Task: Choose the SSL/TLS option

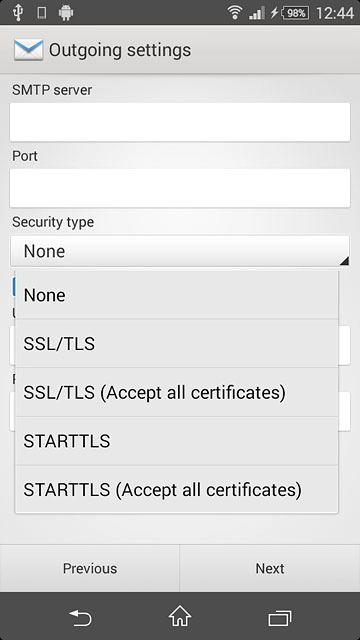Action: pos(176,344)
